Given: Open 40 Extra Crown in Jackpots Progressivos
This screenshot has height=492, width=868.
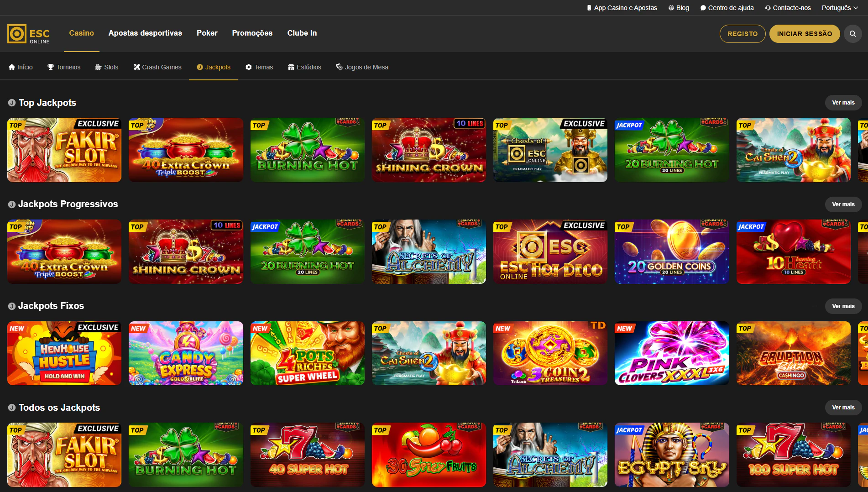Looking at the screenshot, I should coord(64,252).
